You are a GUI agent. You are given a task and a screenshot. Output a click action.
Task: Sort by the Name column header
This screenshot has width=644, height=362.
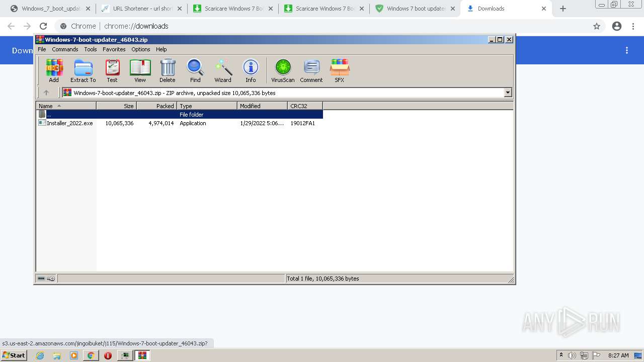[66, 106]
